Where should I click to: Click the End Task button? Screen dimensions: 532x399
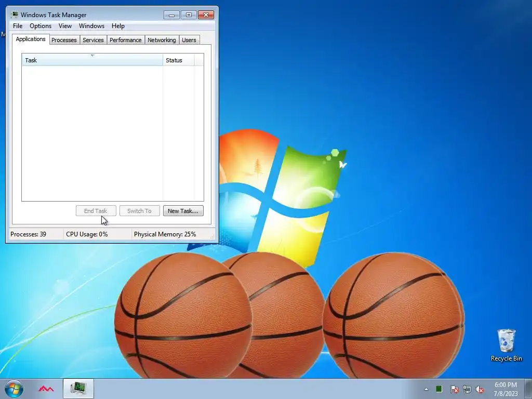[96, 211]
